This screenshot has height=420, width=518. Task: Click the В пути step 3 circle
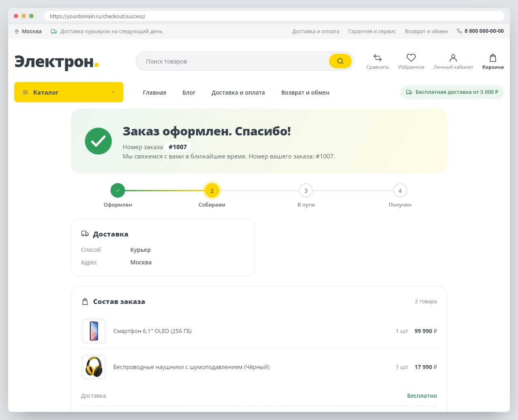[x=306, y=190]
